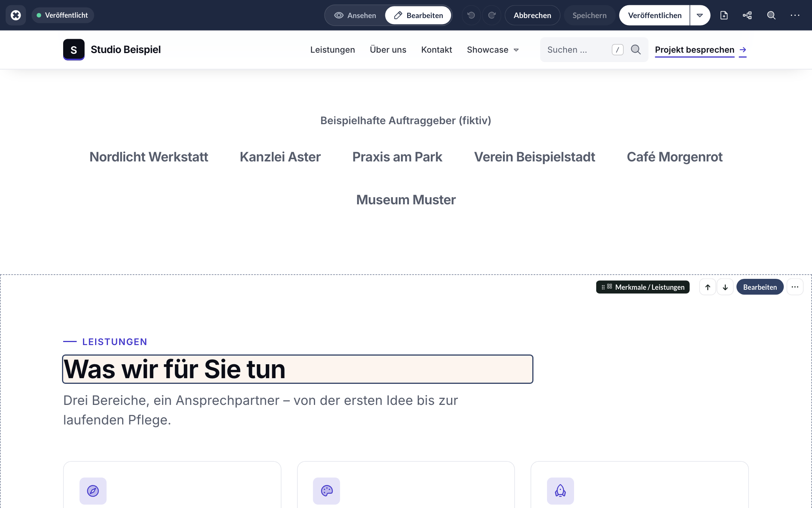Image resolution: width=812 pixels, height=508 pixels.
Task: Move the block up with arrow
Action: 707,287
